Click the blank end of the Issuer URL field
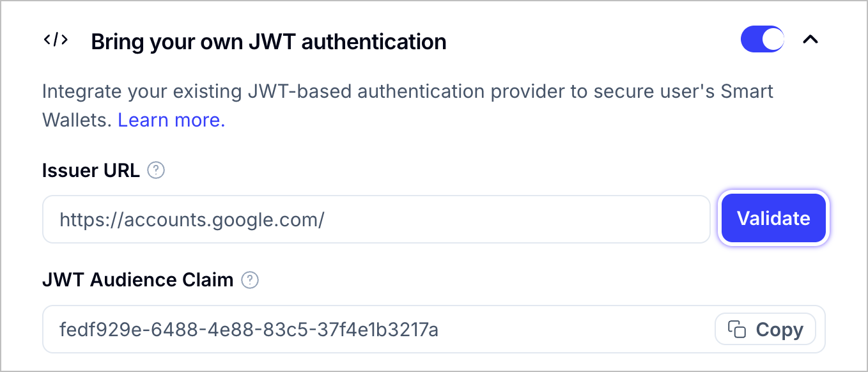Image resolution: width=868 pixels, height=372 pixels. coord(575,219)
